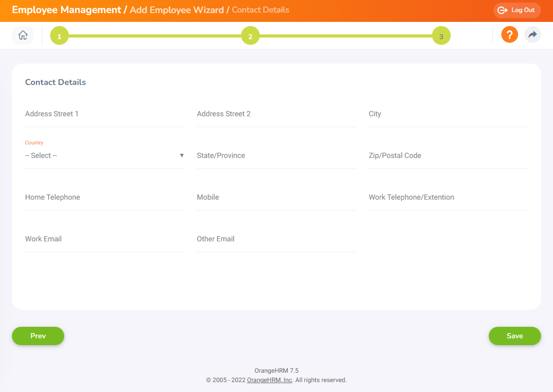Open help with question mark icon
This screenshot has height=392, width=553.
tap(509, 35)
